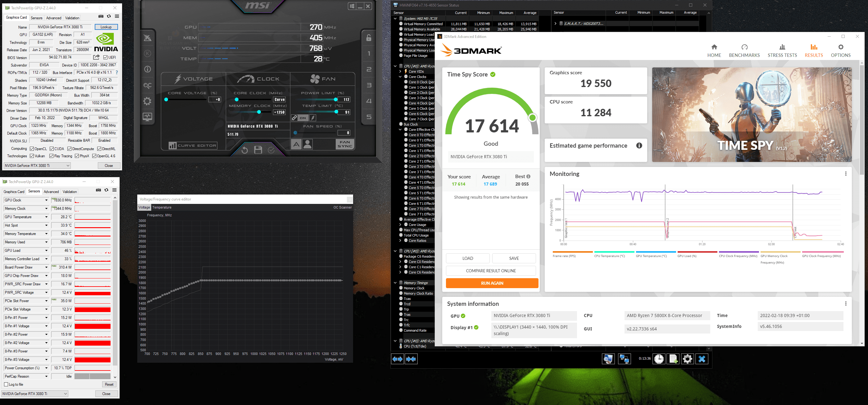Enable the Log to file checkbox
The height and width of the screenshot is (405, 868).
click(6, 384)
